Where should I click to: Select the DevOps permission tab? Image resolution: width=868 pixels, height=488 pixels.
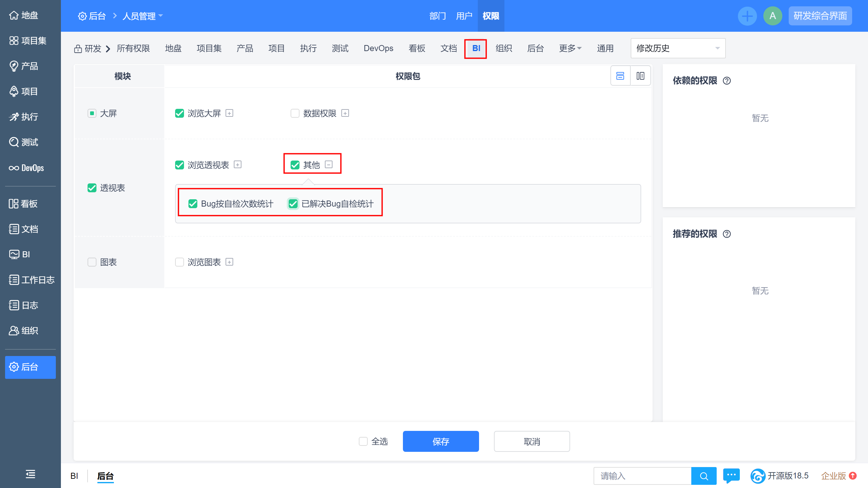click(378, 48)
